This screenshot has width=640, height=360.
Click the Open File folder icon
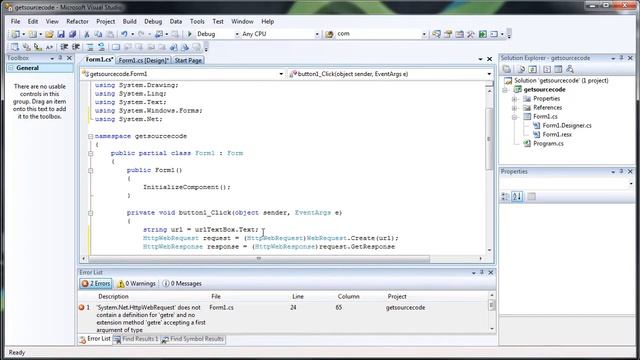coord(49,34)
